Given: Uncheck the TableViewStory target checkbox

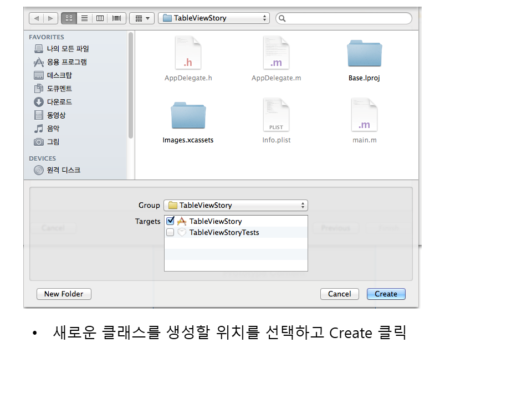Looking at the screenshot, I should (171, 221).
